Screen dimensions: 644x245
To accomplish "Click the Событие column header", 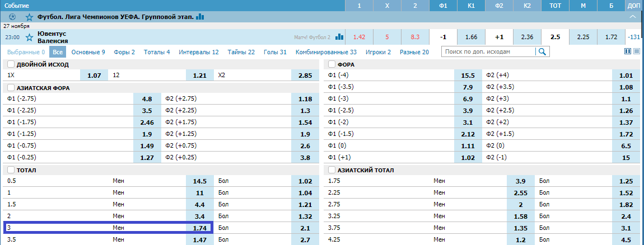I will tap(172, 6).
